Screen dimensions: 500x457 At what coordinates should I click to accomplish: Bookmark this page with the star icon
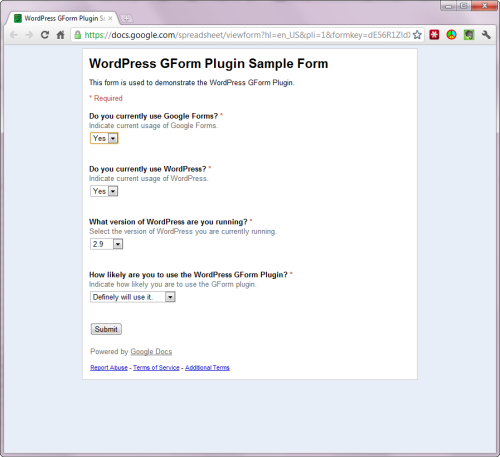coord(417,35)
